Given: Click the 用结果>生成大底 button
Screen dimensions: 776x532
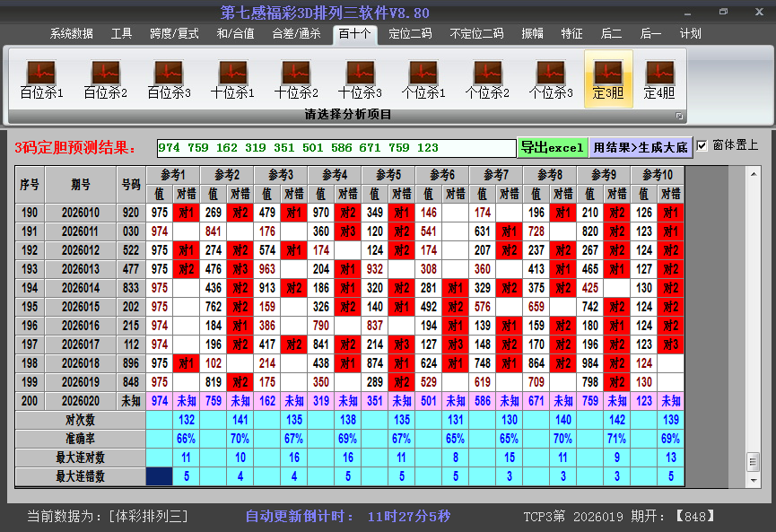Looking at the screenshot, I should [x=639, y=146].
